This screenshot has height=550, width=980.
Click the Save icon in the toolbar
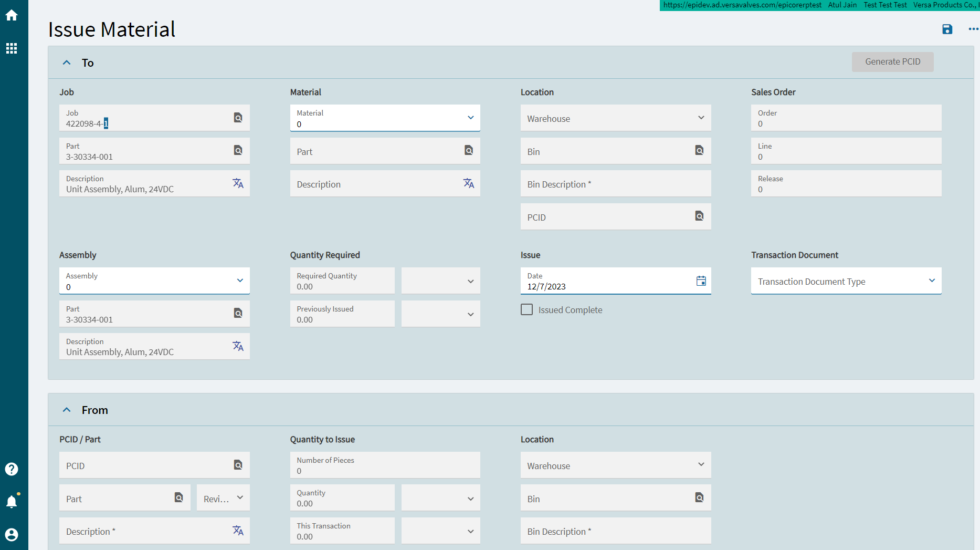click(x=947, y=29)
